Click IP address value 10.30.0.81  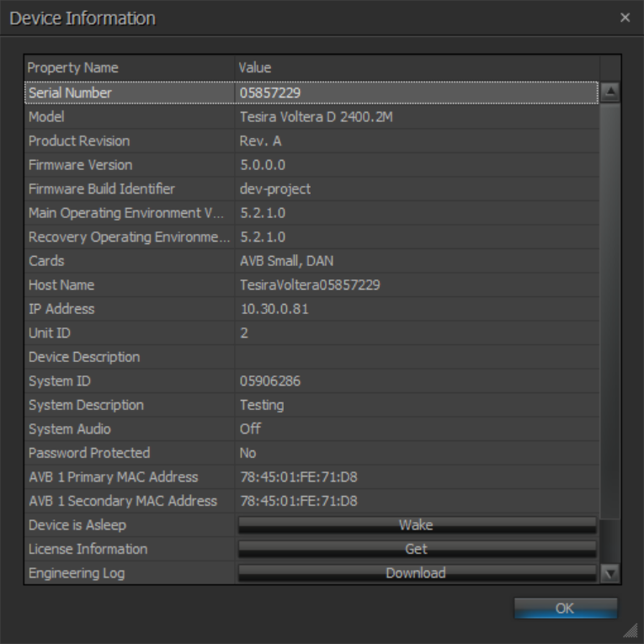click(274, 309)
